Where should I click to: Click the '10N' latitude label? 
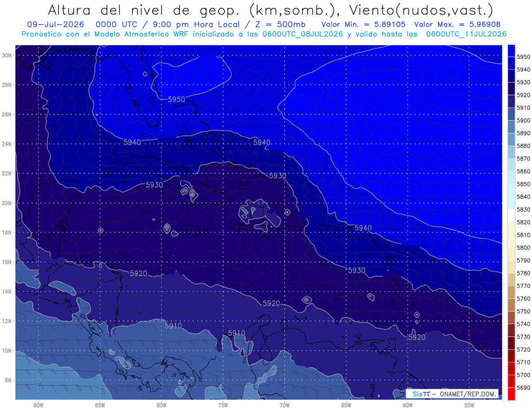7,351
